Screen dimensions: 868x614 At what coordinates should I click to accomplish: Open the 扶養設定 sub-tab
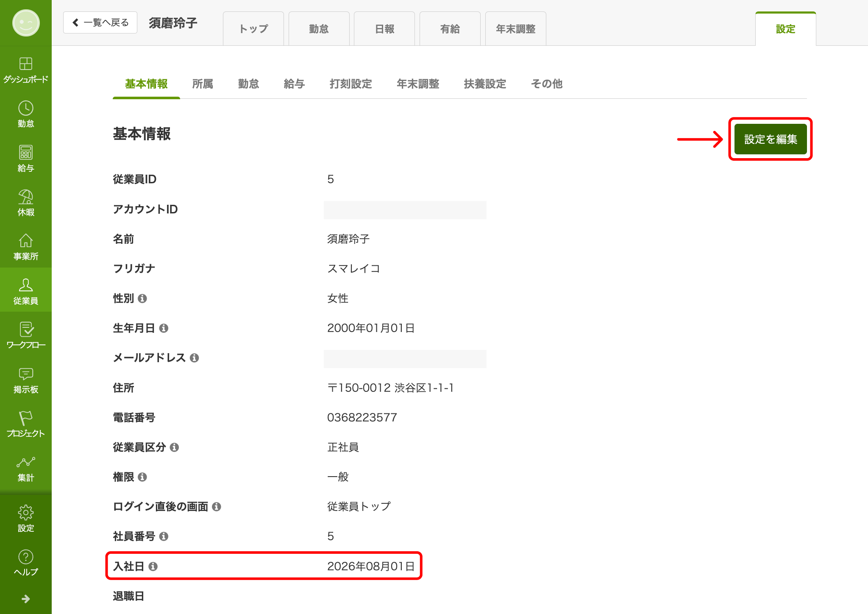click(x=485, y=84)
